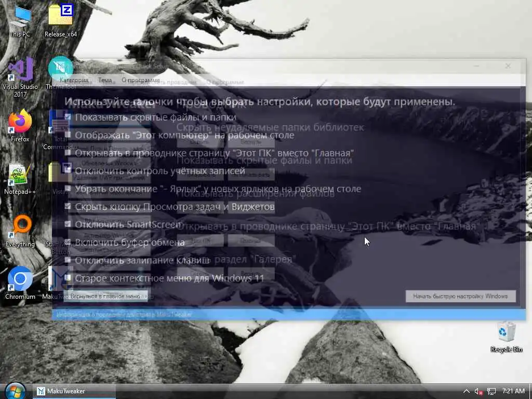Open the Категория menu

click(74, 81)
